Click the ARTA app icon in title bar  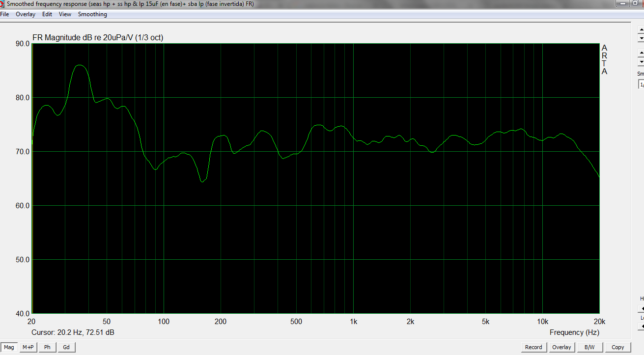click(x=3, y=3)
